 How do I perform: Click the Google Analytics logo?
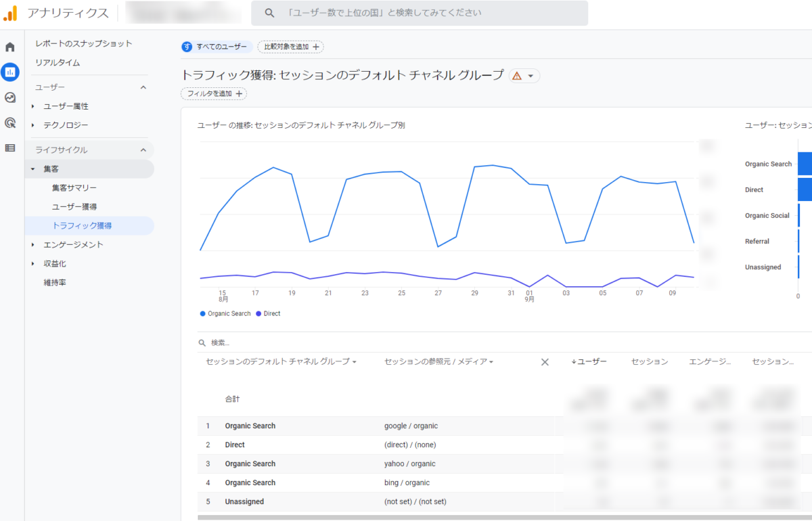10,13
